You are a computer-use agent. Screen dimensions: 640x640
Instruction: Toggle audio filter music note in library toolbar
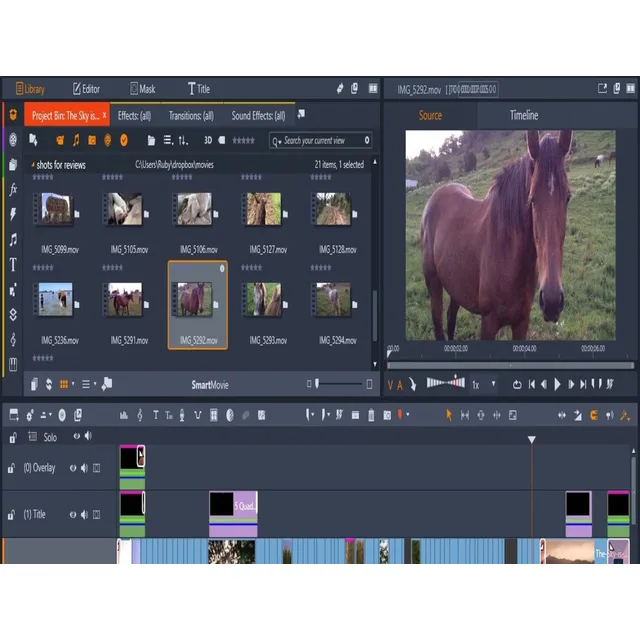point(76,140)
